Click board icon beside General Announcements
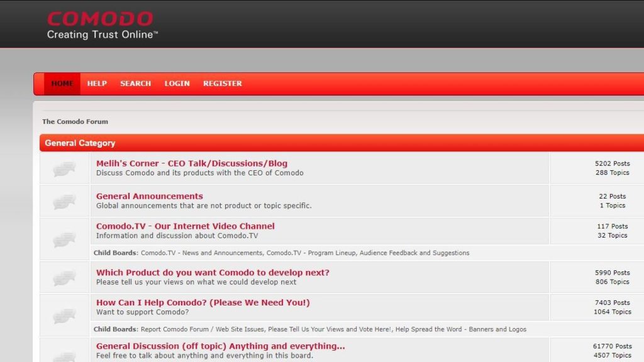The width and height of the screenshot is (644, 362). click(x=65, y=201)
